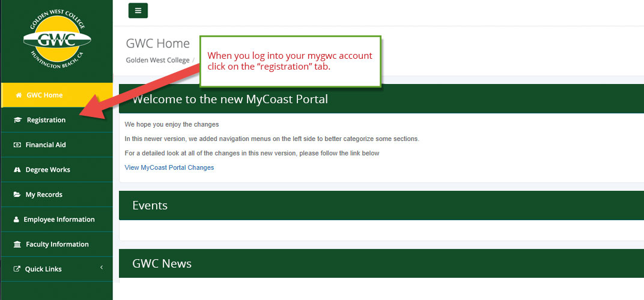Screen dimensions: 644x300
Task: Follow the View MyCoast Portal Changes link
Action: (169, 167)
